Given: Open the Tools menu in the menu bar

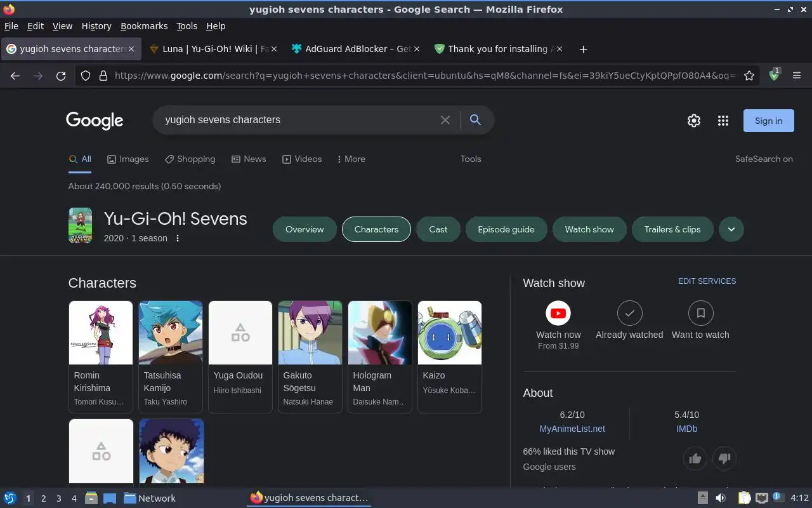Looking at the screenshot, I should pos(187,26).
